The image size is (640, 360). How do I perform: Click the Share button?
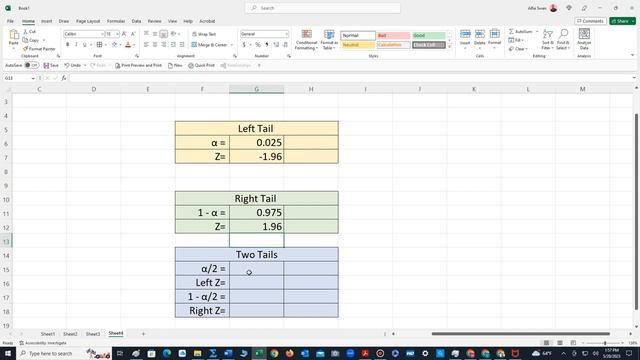click(622, 21)
